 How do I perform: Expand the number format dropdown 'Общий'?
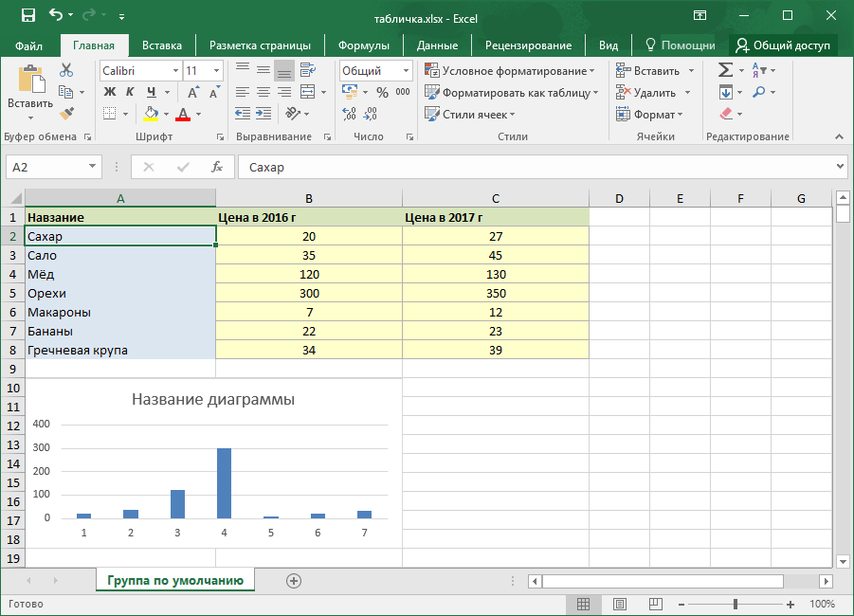(x=406, y=71)
